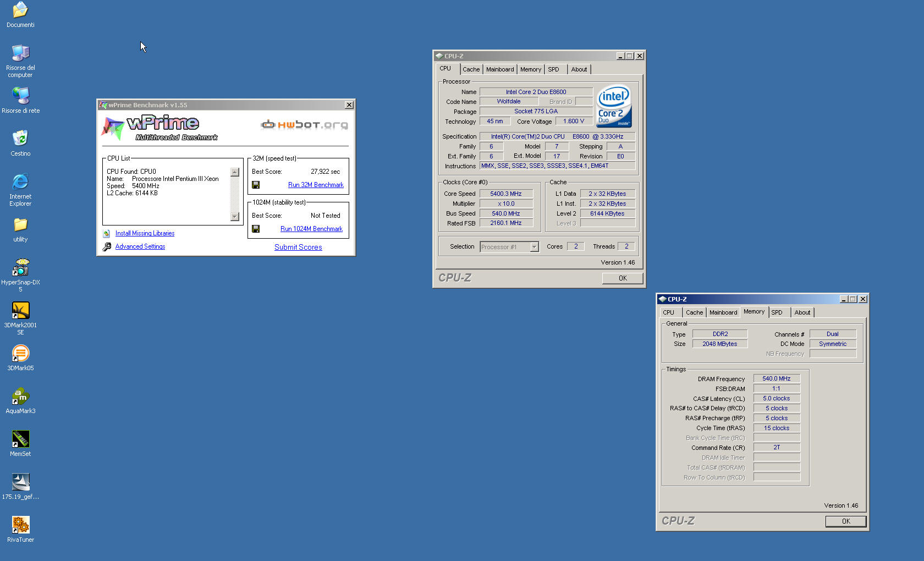Open the 175.19_gef... installer icon
Screen dimensions: 924x561
(20, 482)
